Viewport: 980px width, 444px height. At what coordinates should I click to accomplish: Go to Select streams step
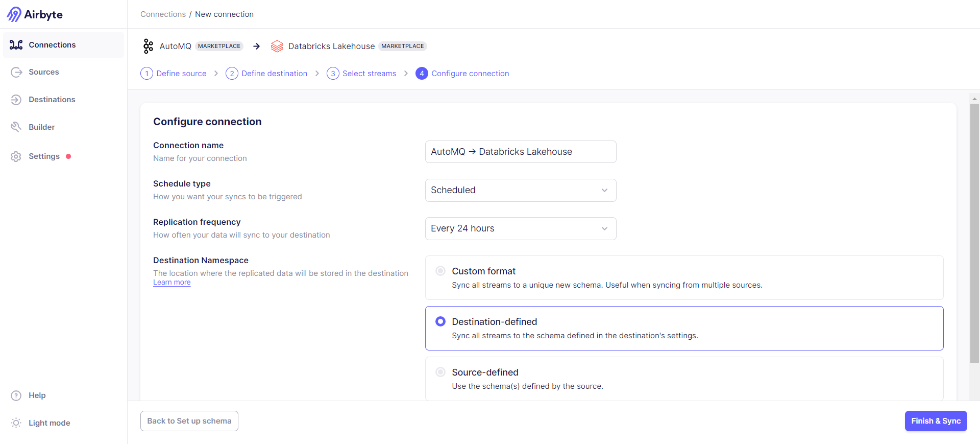pos(361,74)
